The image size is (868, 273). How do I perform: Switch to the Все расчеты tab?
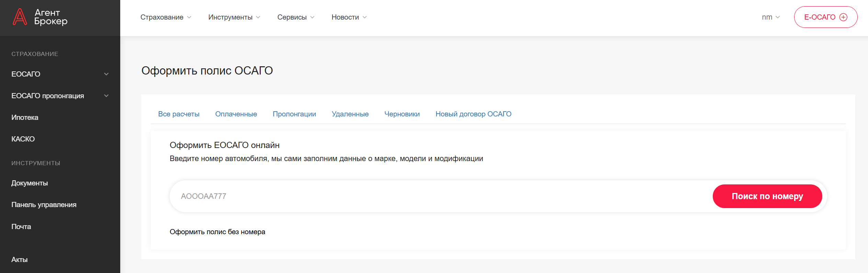pos(179,114)
